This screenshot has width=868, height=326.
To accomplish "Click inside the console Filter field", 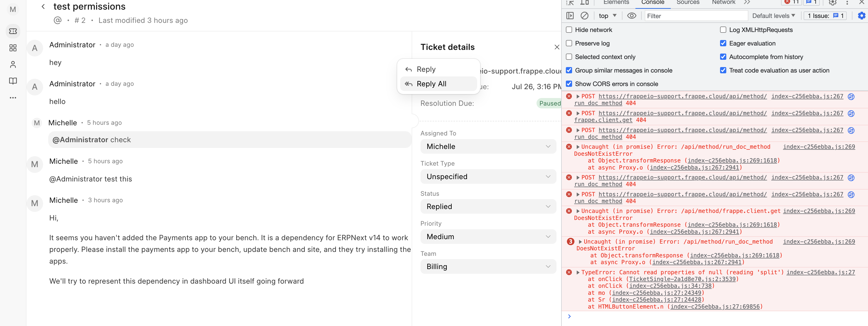I will click(696, 16).
